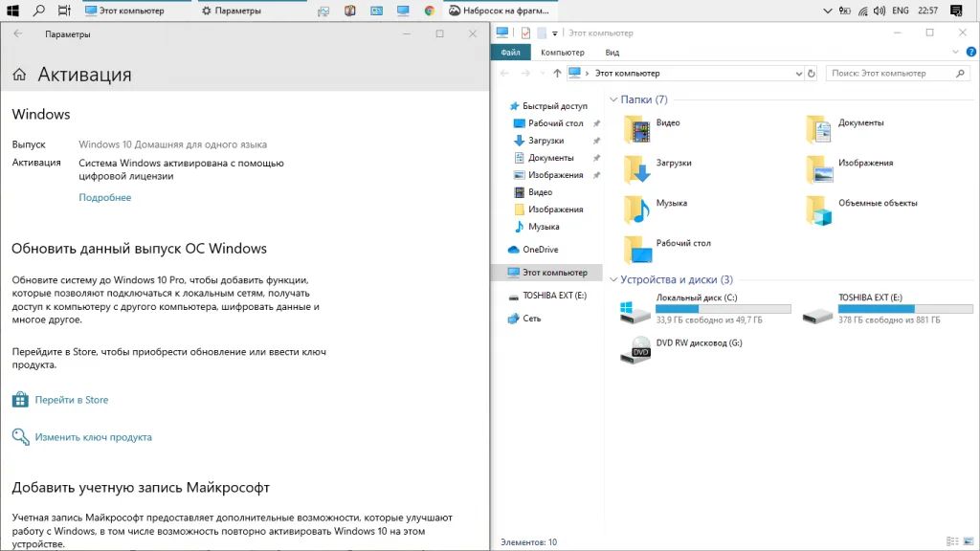This screenshot has height=551, width=980.
Task: Open the Файл tab in Explorer
Action: (511, 53)
